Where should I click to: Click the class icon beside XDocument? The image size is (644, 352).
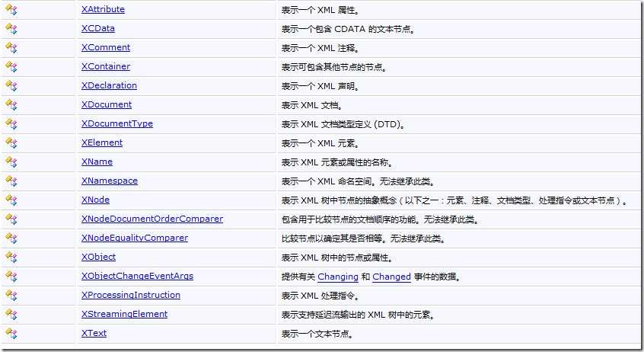(x=11, y=105)
